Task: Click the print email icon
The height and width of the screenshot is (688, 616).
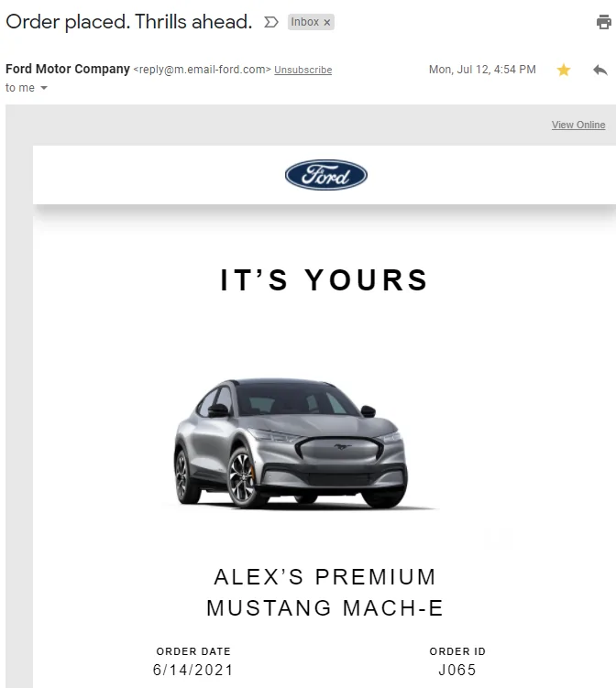Action: pos(604,22)
